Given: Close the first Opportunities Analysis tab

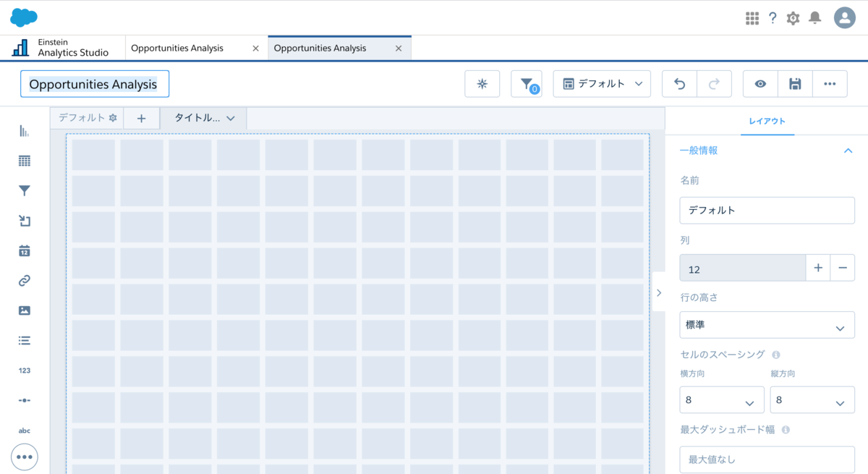Looking at the screenshot, I should (255, 48).
